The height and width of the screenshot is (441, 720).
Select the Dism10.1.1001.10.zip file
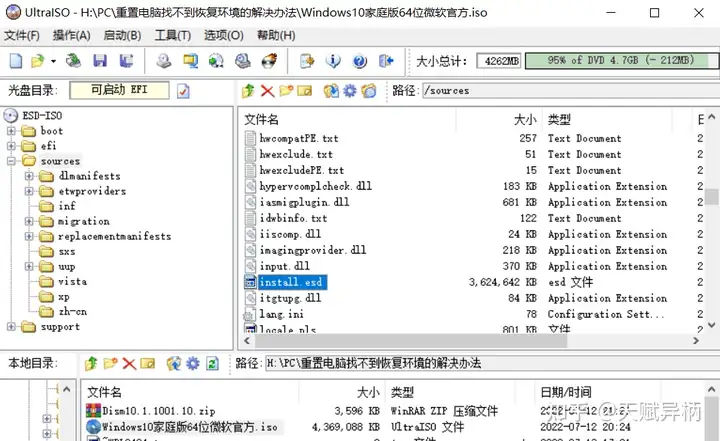[x=158, y=411]
